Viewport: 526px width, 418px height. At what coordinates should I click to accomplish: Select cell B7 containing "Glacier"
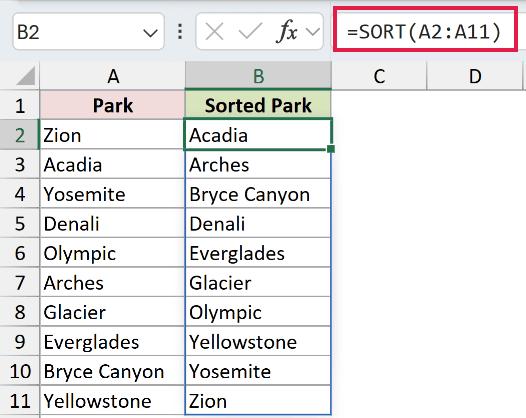[258, 282]
